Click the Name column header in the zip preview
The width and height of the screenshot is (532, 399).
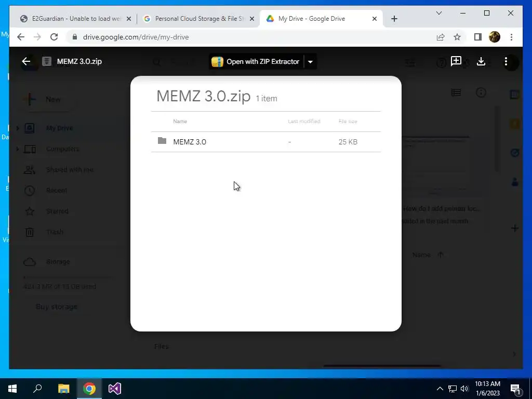tap(180, 121)
